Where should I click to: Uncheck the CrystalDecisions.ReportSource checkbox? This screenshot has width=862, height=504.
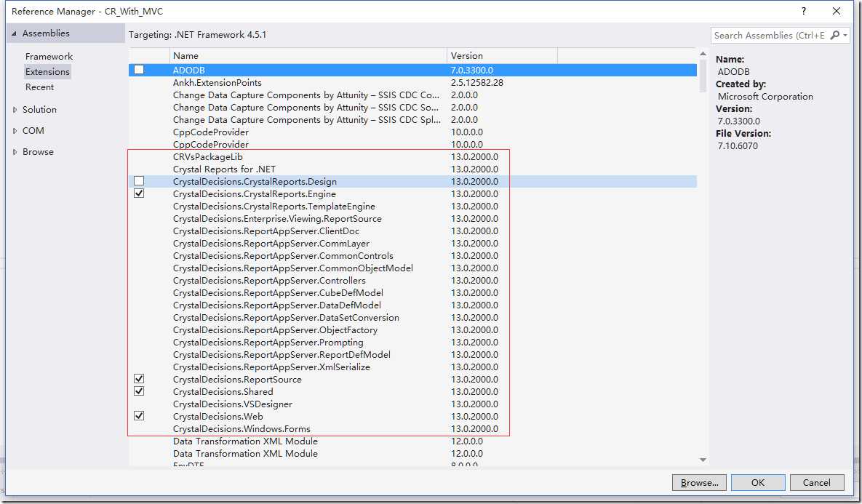[139, 379]
